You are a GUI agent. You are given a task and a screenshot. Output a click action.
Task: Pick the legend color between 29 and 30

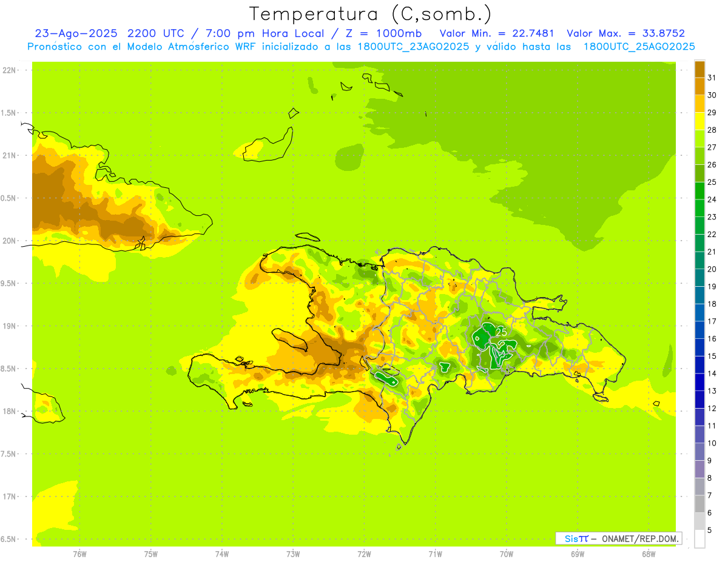(x=699, y=104)
